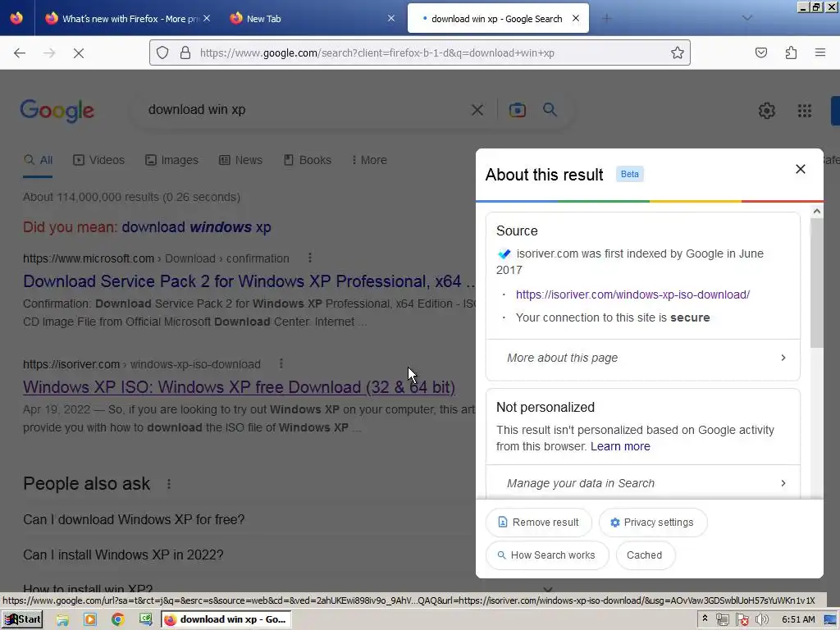List all tabs dropdown arrow
840x630 pixels.
[747, 18]
